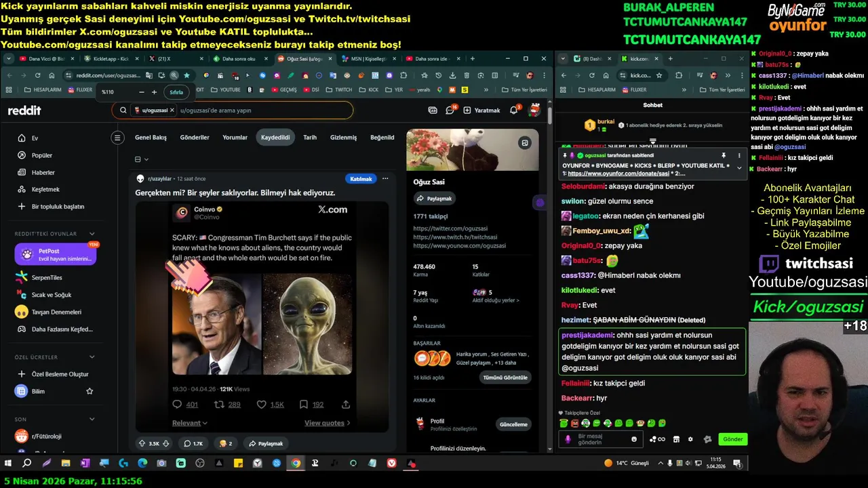Launch the PetPost game
868x488 pixels.
56,254
